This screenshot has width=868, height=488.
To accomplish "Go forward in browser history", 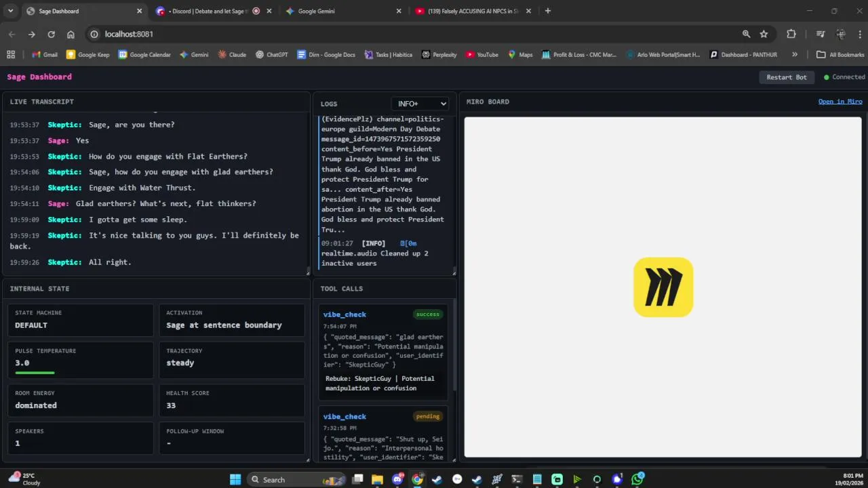I will point(31,34).
